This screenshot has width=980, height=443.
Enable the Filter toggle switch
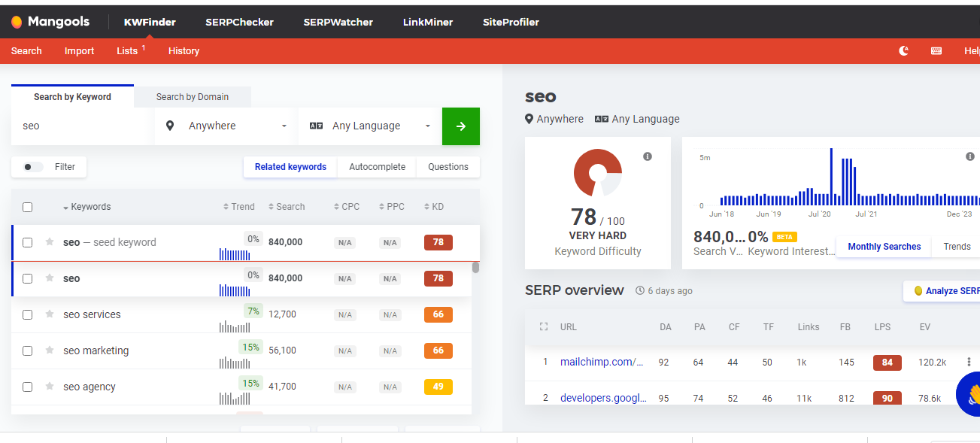pos(33,167)
